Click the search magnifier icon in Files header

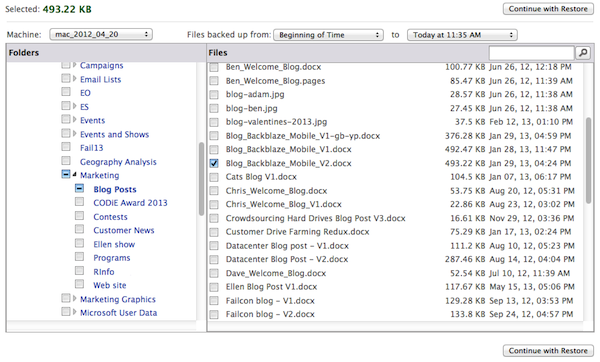click(x=583, y=53)
